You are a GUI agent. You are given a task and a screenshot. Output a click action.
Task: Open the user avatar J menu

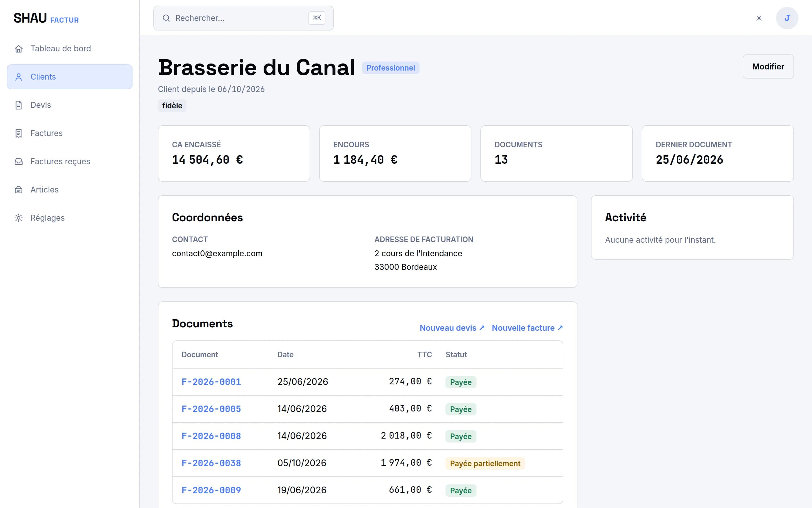(x=787, y=18)
